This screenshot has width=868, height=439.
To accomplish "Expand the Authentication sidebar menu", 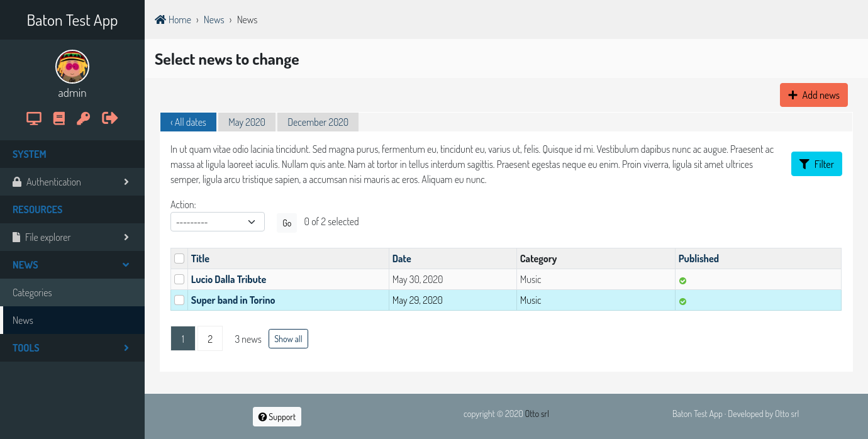I will click(72, 182).
